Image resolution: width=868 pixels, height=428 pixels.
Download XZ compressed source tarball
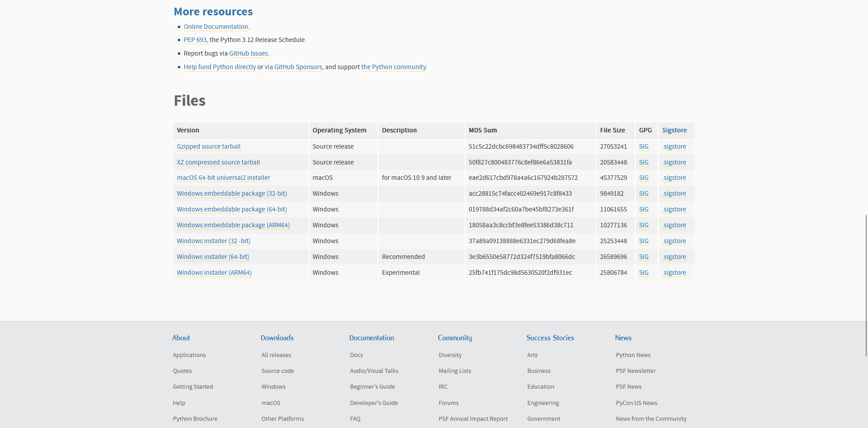(218, 162)
